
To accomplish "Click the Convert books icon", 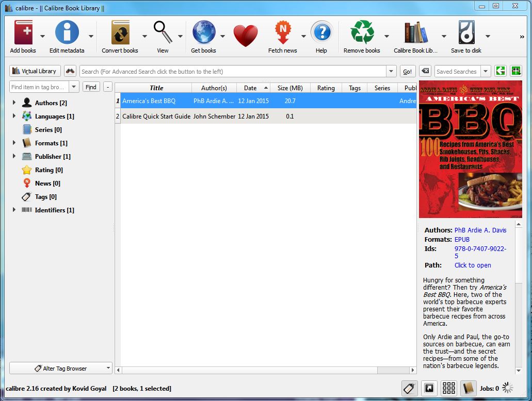I will (x=120, y=32).
